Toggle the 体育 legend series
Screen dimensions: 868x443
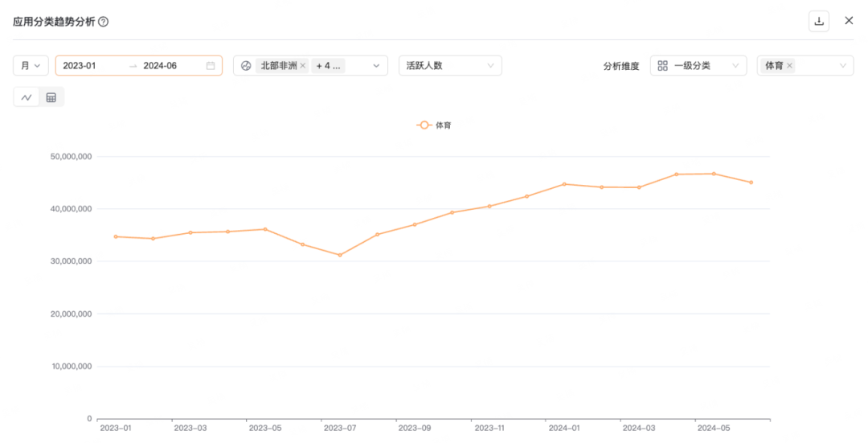pos(434,125)
